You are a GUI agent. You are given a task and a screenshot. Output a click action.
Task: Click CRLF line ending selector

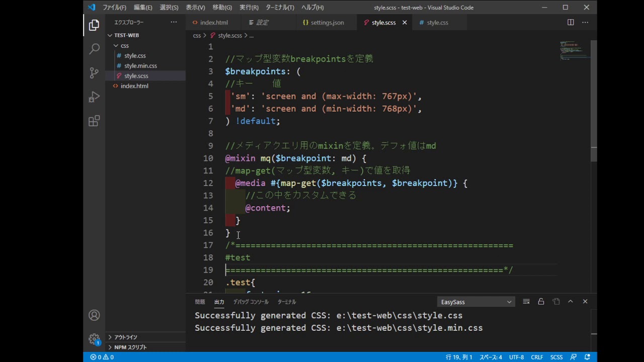tap(537, 357)
